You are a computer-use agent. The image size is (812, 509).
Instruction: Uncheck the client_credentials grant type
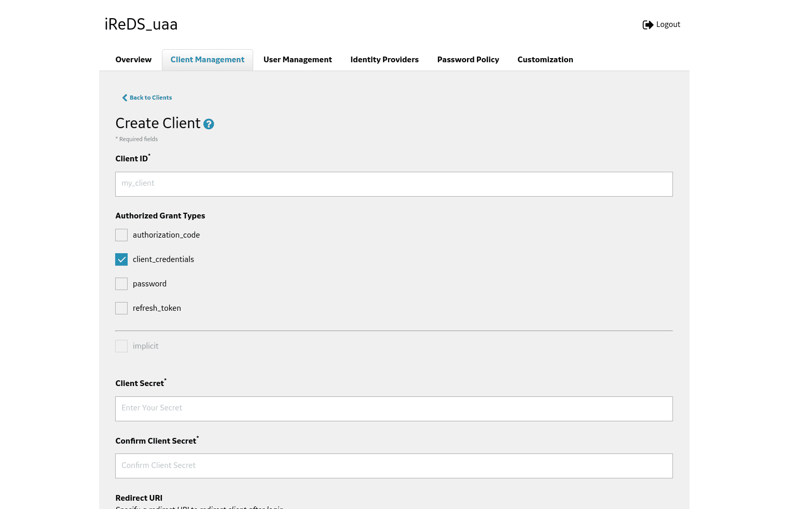tap(121, 259)
